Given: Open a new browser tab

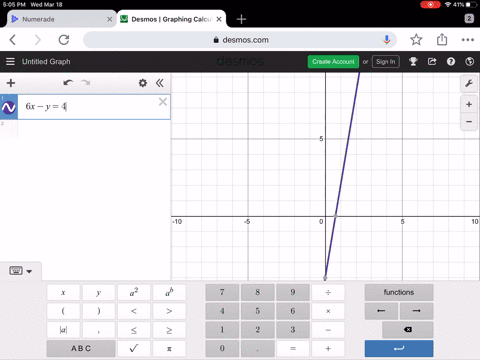Looking at the screenshot, I should [241, 19].
